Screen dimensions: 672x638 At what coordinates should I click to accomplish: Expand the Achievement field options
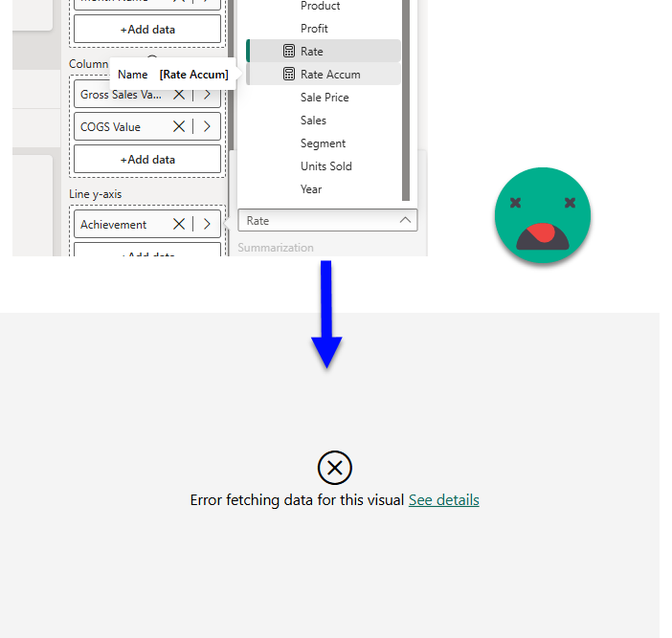click(207, 224)
